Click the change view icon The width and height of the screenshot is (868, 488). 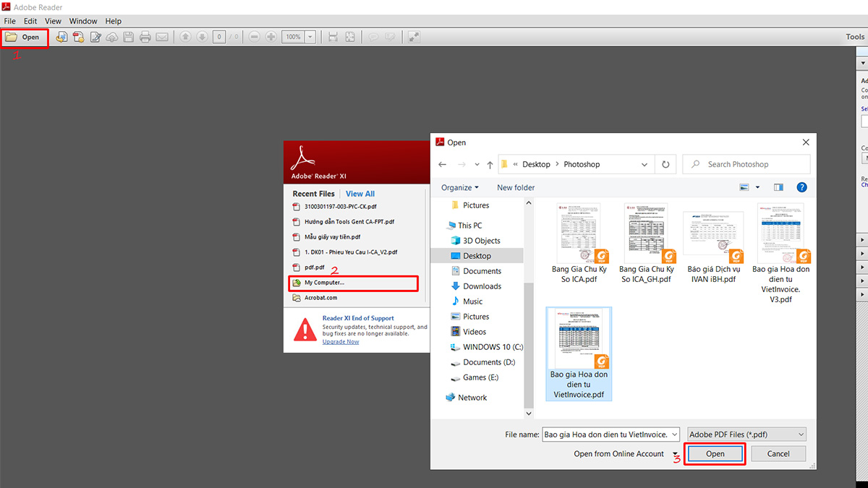click(x=744, y=187)
